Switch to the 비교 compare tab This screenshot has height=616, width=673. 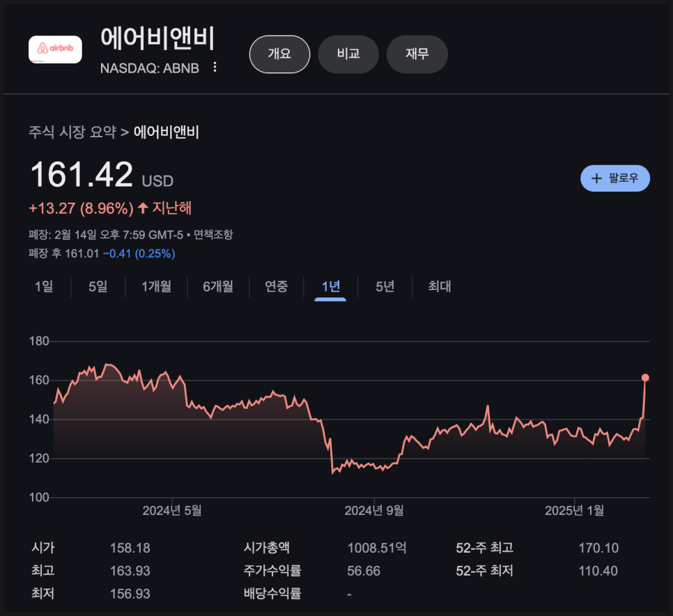(348, 54)
